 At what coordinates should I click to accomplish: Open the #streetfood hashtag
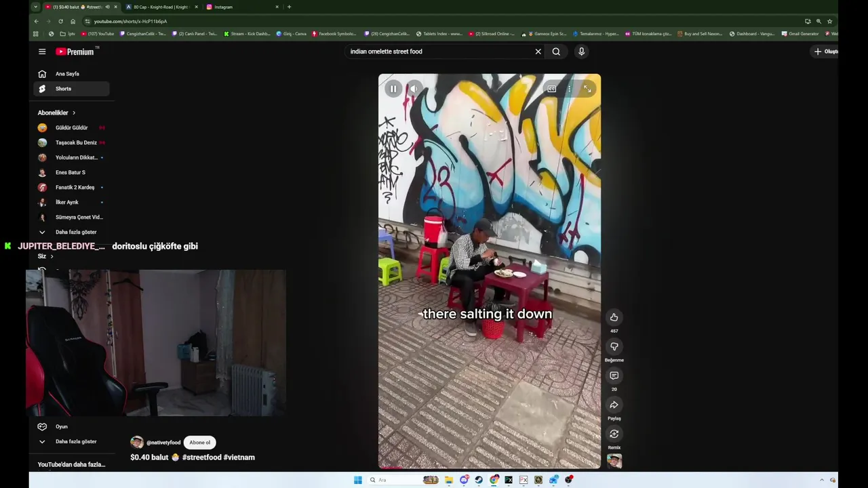(201, 457)
